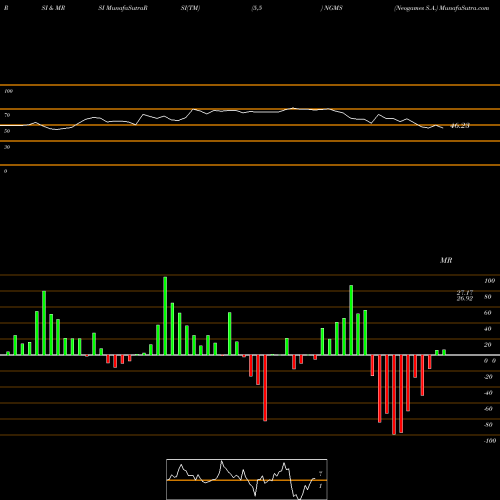The width and height of the screenshot is (500, 500).
Task: Click the -40 label on the MR axis
Action: point(488,393)
